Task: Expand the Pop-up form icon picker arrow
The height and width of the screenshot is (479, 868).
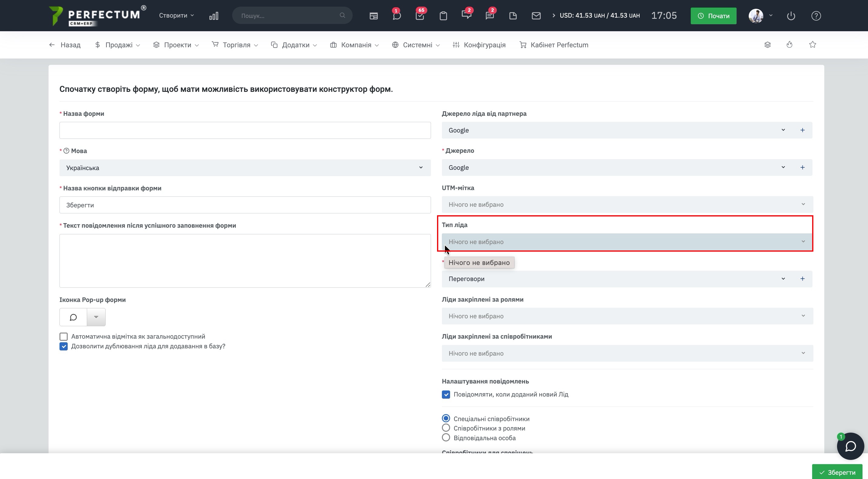Action: (96, 317)
